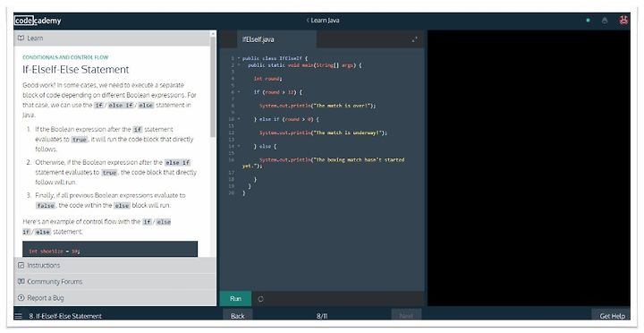Click the 'The match is underway!' println line
Viewport: 644px width, 333px height.
coord(323,132)
